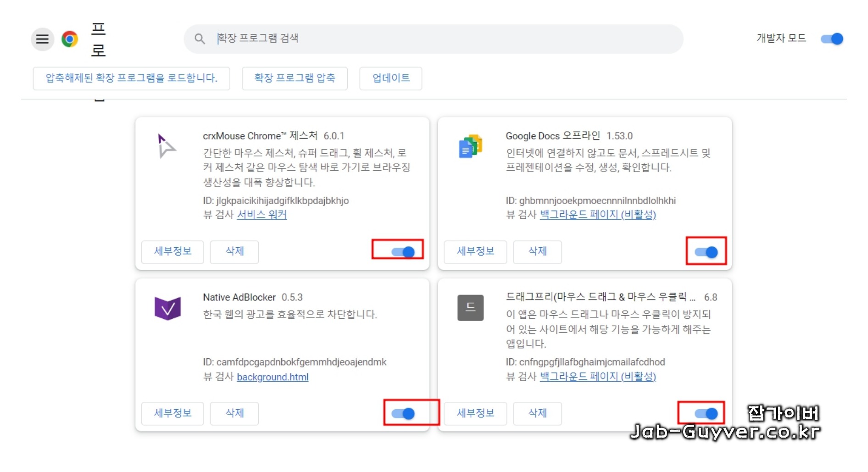Click ID cnfngpgfjllafbghaimjcmailafcdhod text

(585, 362)
